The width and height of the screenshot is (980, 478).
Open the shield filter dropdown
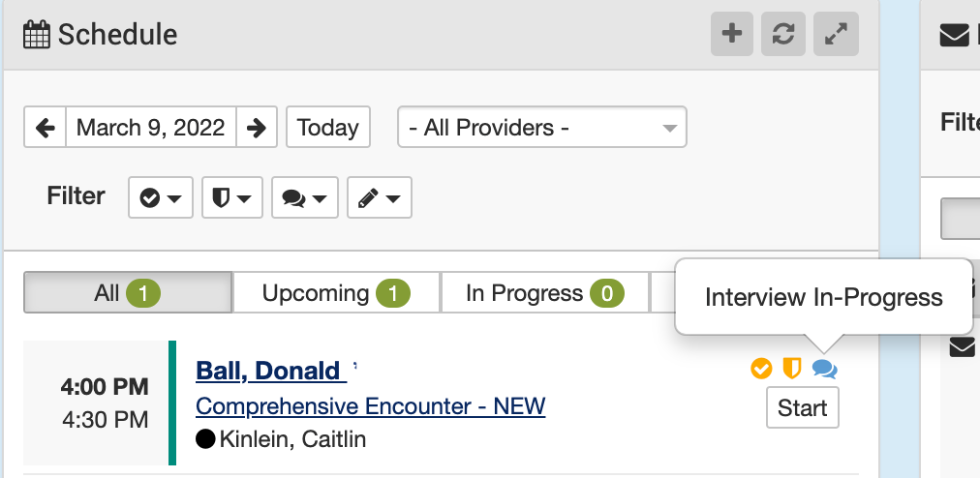(231, 197)
